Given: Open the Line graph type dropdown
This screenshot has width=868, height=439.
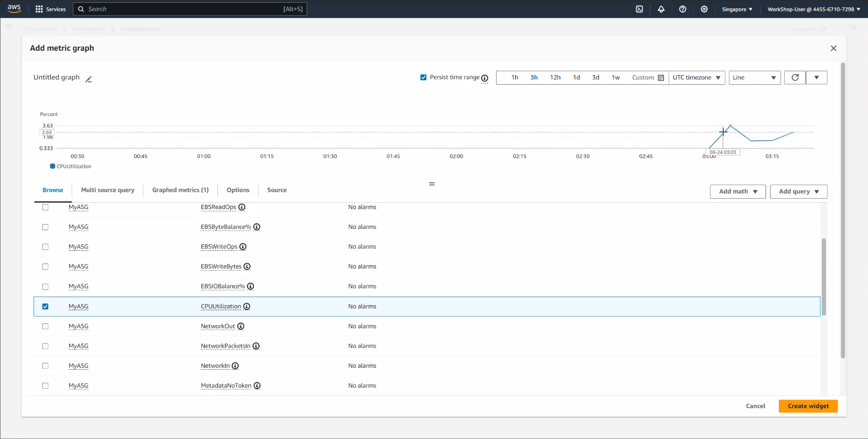Looking at the screenshot, I should 755,78.
